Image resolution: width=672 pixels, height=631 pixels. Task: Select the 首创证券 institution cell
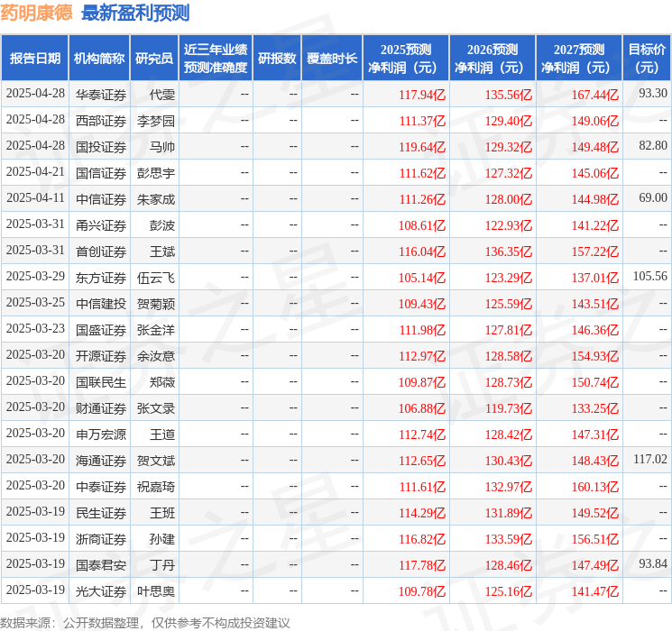(x=101, y=251)
